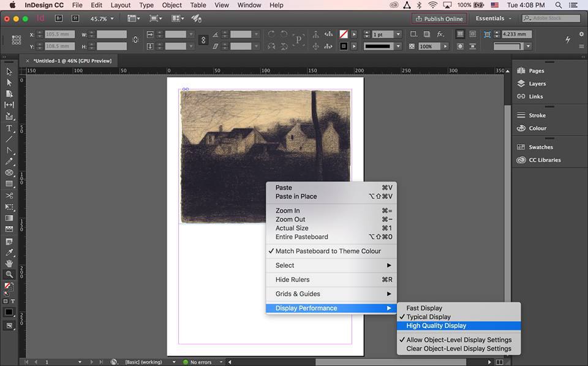Open stroke weight 1 pt dropdown
Image resolution: width=588 pixels, height=366 pixels.
point(398,34)
